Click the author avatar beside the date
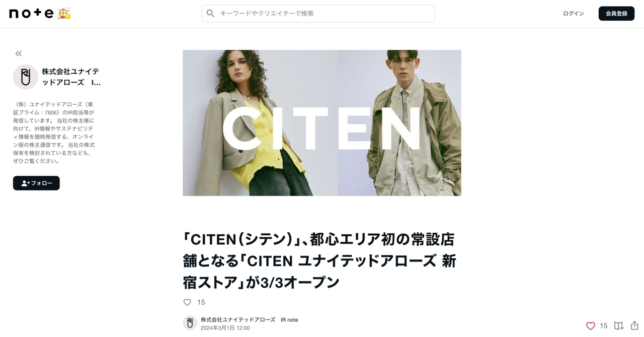Screen dimensions: 644x337 click(190, 323)
